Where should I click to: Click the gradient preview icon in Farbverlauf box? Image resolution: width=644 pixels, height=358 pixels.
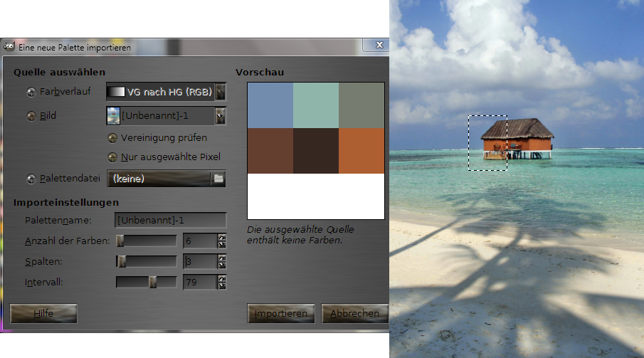116,92
